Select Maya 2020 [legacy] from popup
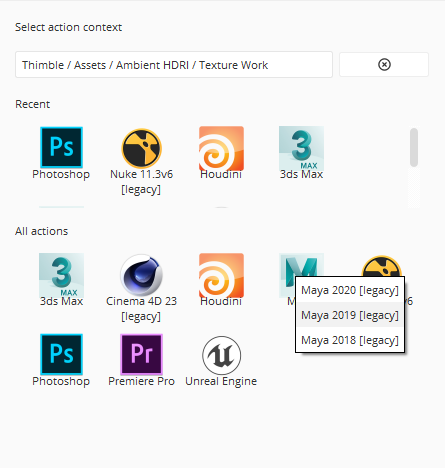This screenshot has height=468, width=445. pyautogui.click(x=350, y=290)
